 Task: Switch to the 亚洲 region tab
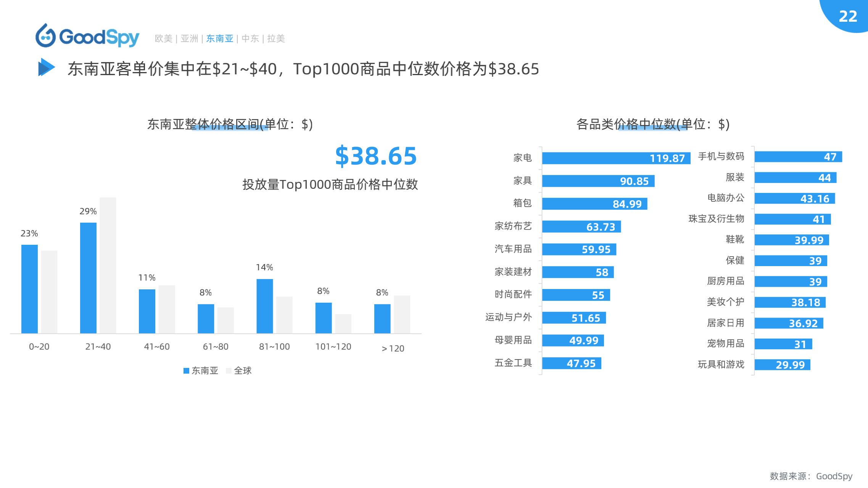pos(189,39)
